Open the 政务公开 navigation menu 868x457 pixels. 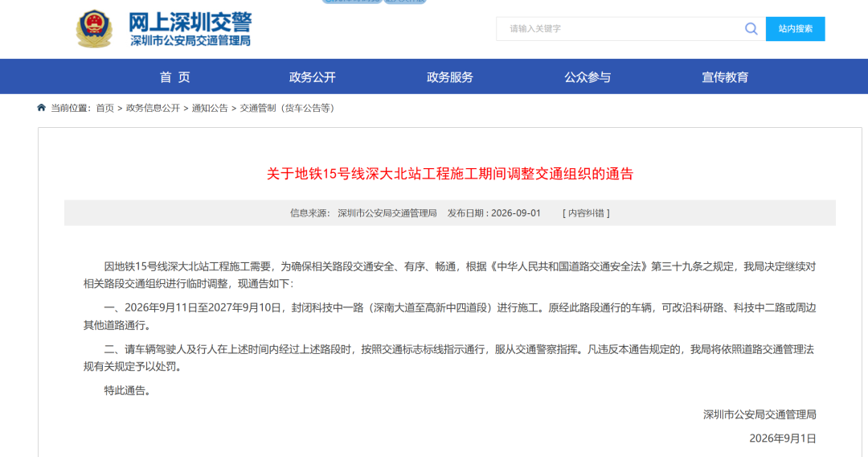(312, 77)
